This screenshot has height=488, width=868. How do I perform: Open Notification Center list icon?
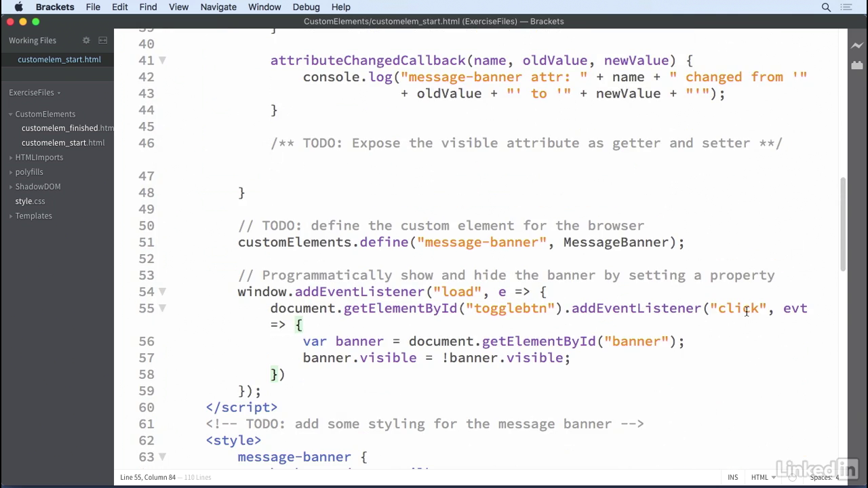pyautogui.click(x=846, y=7)
